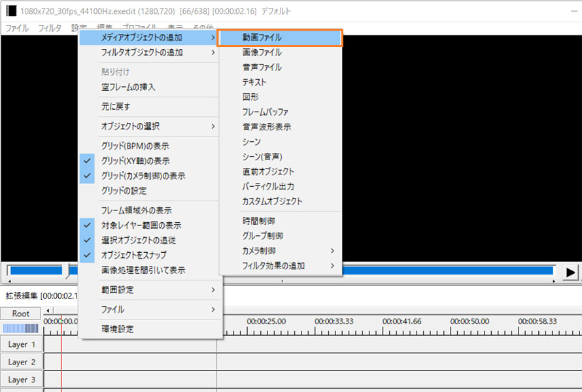
Task: Choose パーティクル出力 entry
Action: point(280,186)
